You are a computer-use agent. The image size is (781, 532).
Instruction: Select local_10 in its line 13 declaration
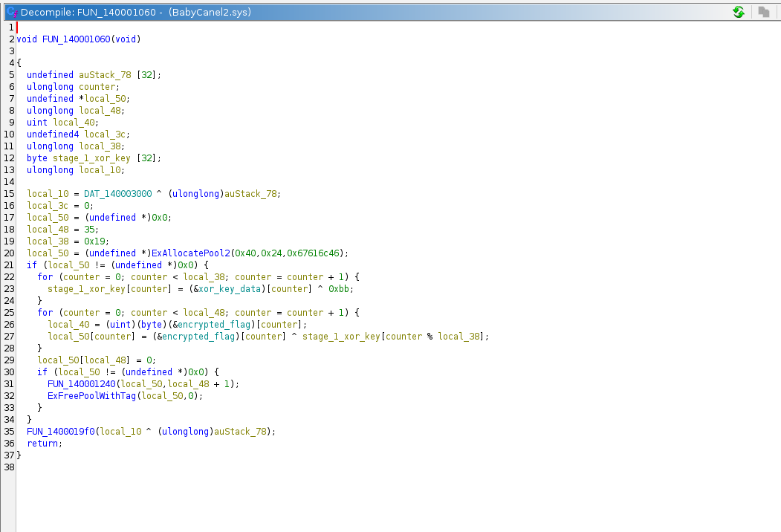tap(100, 170)
